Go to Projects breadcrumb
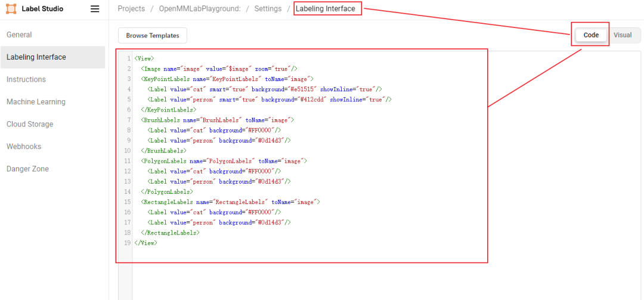The image size is (644, 300). pyautogui.click(x=131, y=8)
